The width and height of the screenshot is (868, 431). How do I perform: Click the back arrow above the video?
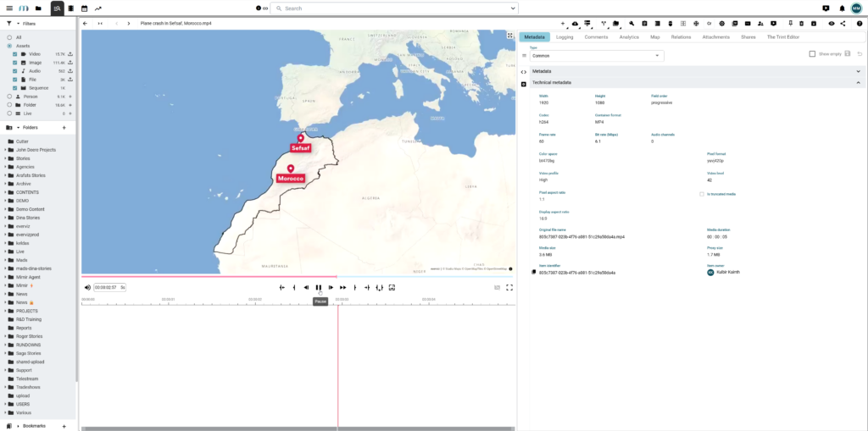(x=86, y=24)
